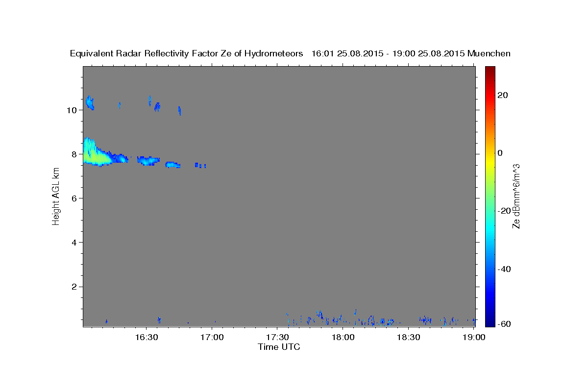Click the colorbar label '0'
The image size is (588, 392).
(x=500, y=153)
